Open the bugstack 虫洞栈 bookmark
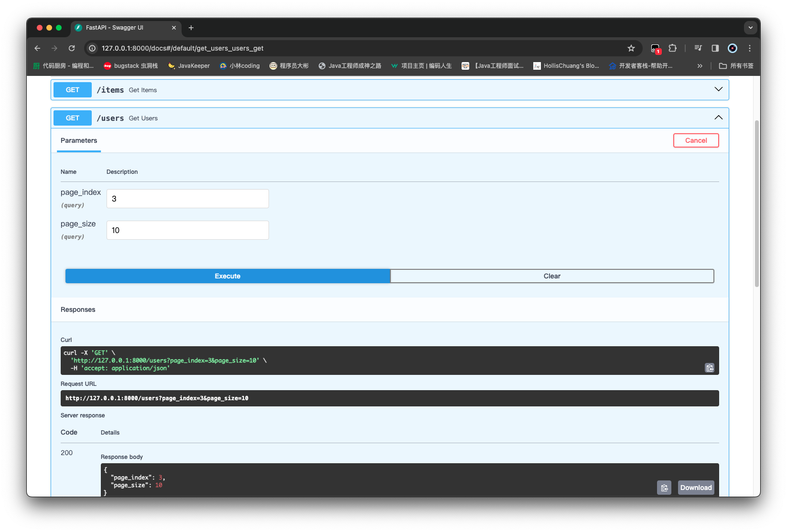Screen dimensions: 787x532 tap(130, 66)
